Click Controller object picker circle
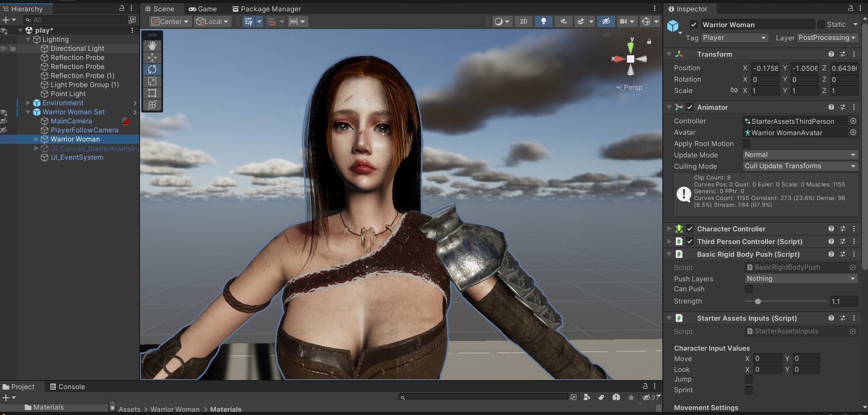868x415 pixels. [x=853, y=121]
